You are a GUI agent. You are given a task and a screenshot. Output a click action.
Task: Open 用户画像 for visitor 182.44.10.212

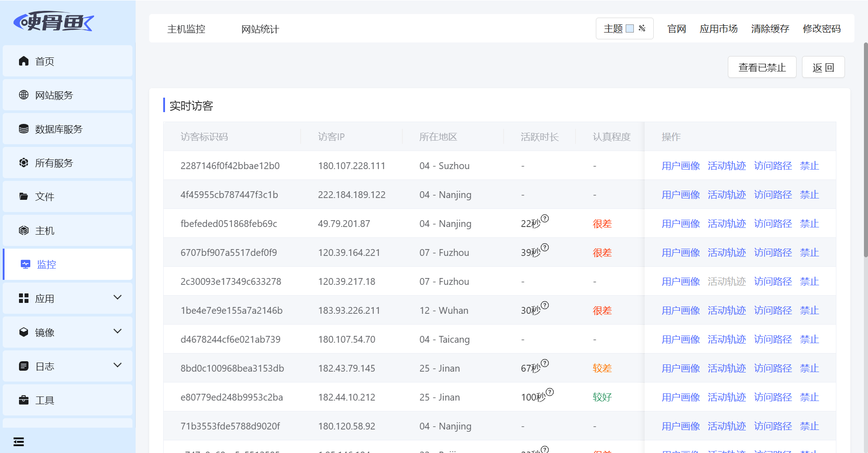click(x=680, y=397)
